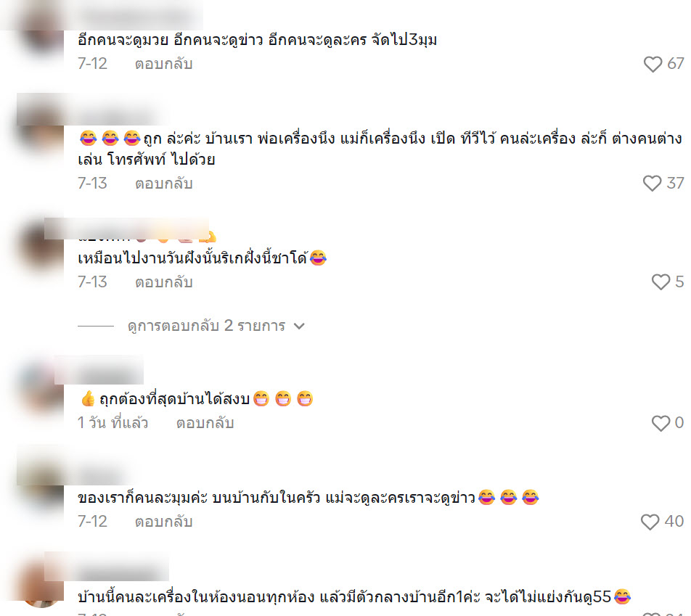
Task: Reply to the บนบ้านกับในครัว comment
Action: [x=163, y=522]
